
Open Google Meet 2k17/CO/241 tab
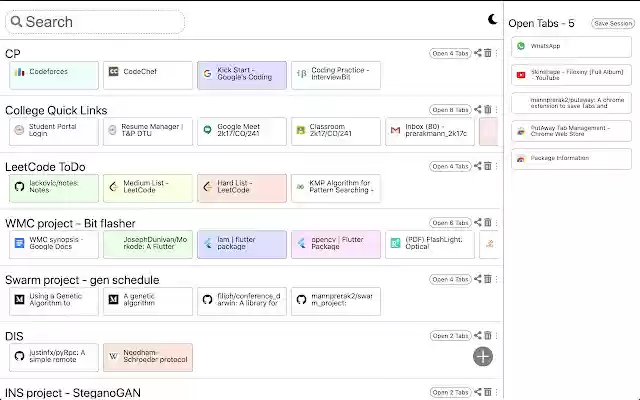click(x=242, y=131)
